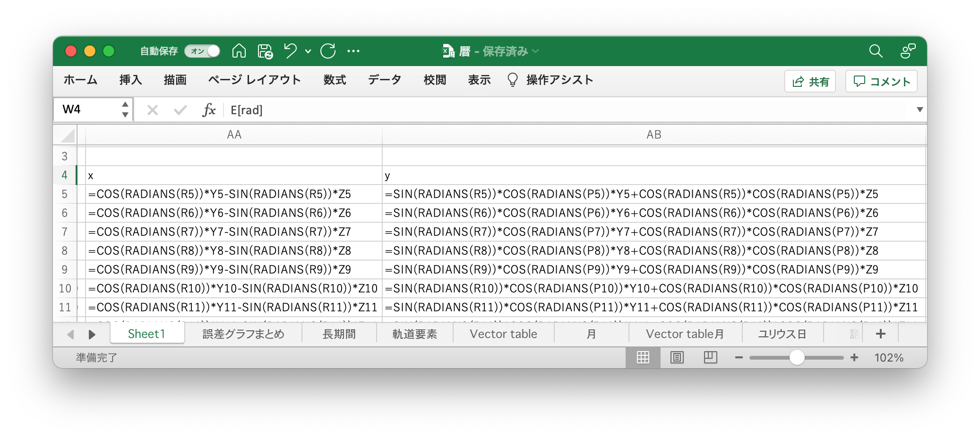This screenshot has width=980, height=438.
Task: Expand the document title 暦 dropdown
Action: (x=535, y=51)
